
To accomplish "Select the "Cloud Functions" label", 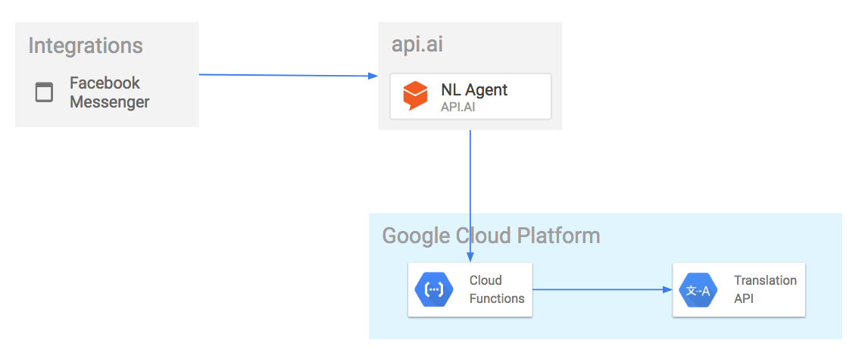I will tap(497, 289).
